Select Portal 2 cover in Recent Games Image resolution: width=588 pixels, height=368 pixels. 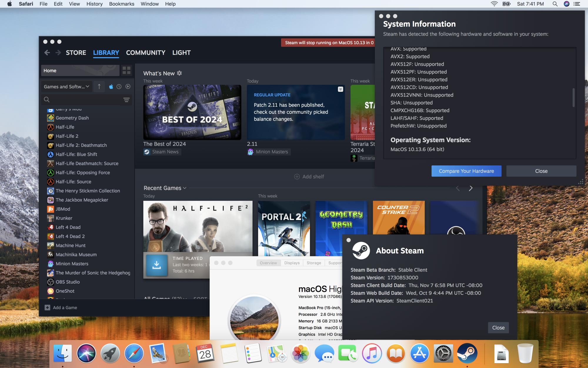284,228
